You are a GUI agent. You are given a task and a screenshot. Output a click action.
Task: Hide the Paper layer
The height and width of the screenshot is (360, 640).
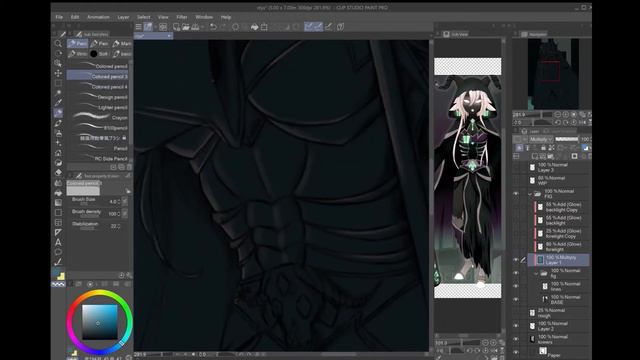pyautogui.click(x=516, y=351)
